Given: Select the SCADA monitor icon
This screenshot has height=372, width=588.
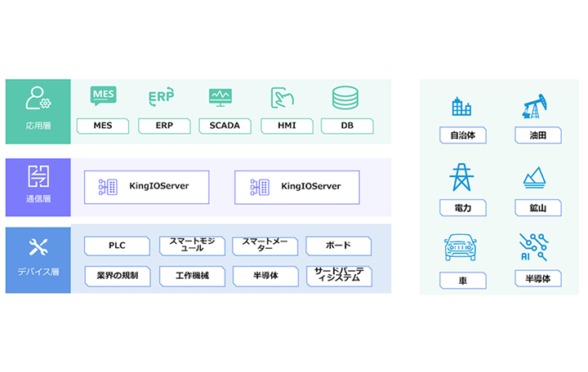Looking at the screenshot, I should point(221,98).
